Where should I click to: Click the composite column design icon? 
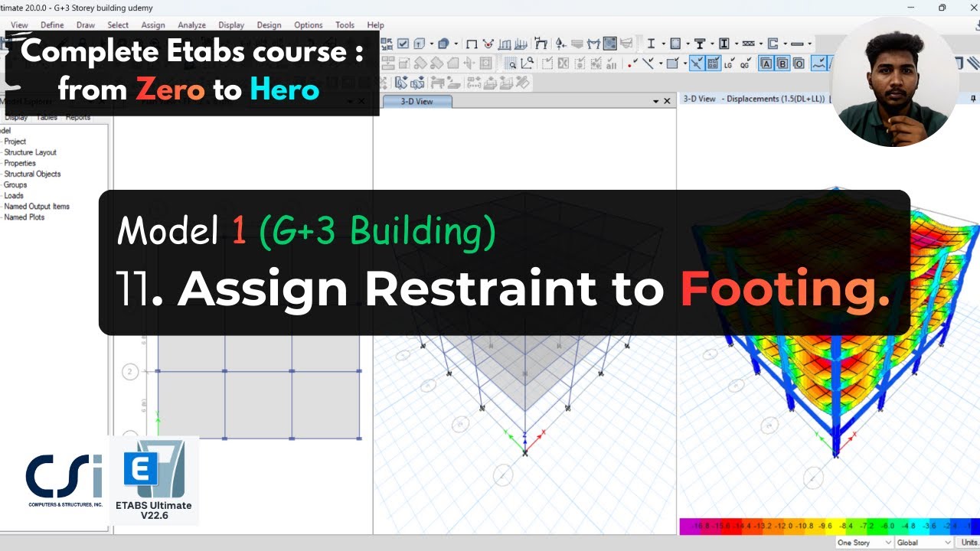point(724,44)
